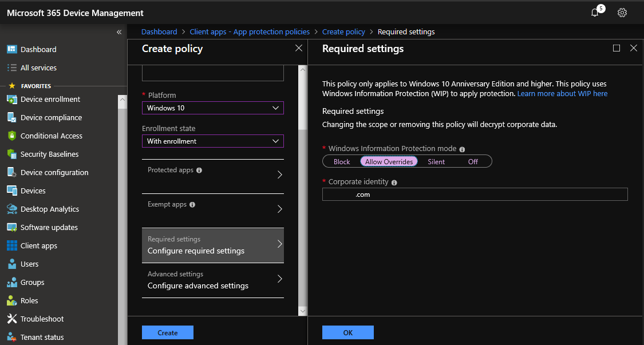Viewport: 644px width, 345px height.
Task: Click the sidebar scrollbar up arrow
Action: 123,99
